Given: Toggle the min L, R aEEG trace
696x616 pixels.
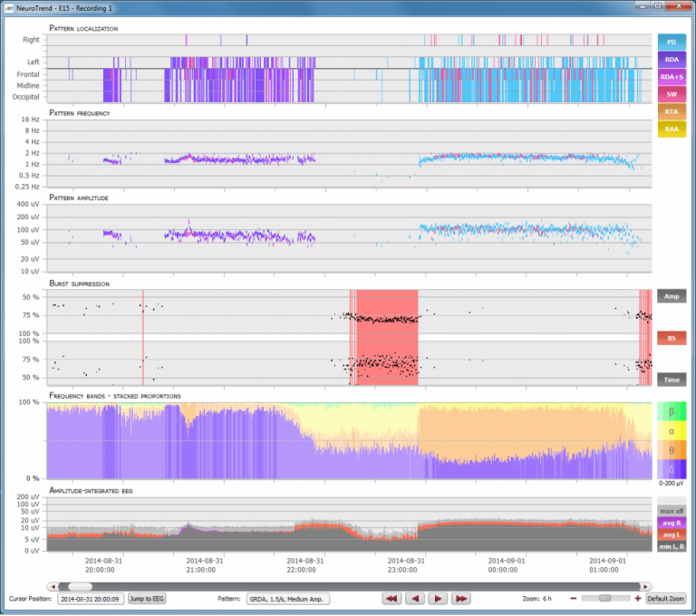Looking at the screenshot, I should (x=672, y=547).
